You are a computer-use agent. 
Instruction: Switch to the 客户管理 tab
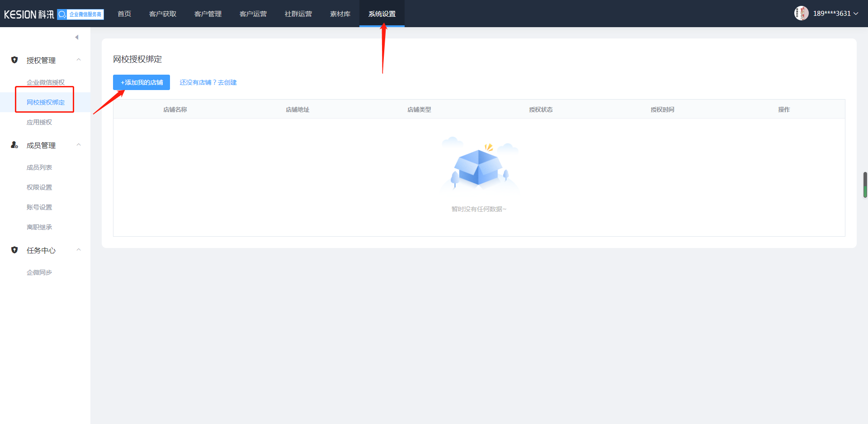pyautogui.click(x=208, y=14)
